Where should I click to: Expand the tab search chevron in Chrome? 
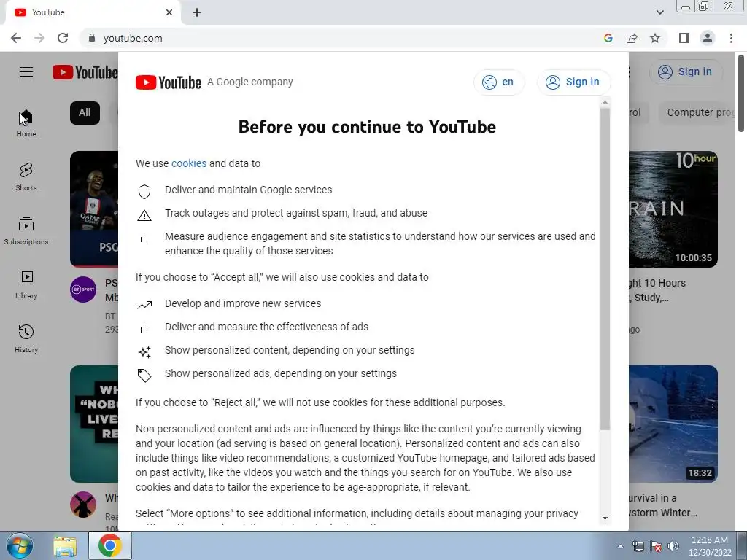coord(659,12)
